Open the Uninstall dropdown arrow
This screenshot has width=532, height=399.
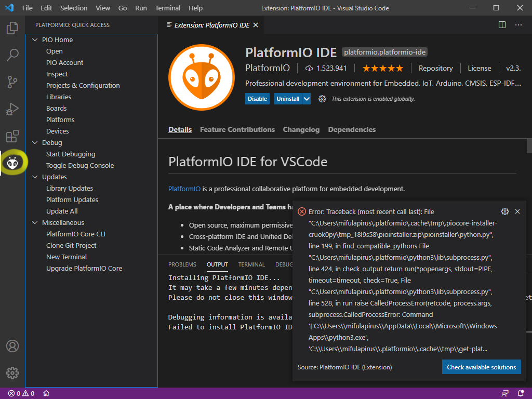[x=307, y=99]
